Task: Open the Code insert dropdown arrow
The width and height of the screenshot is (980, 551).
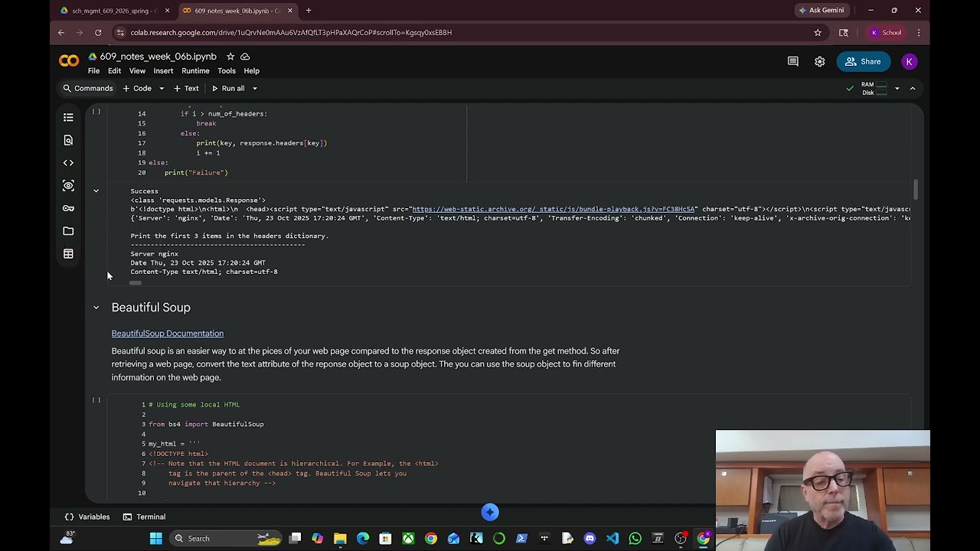Action: coord(162,88)
